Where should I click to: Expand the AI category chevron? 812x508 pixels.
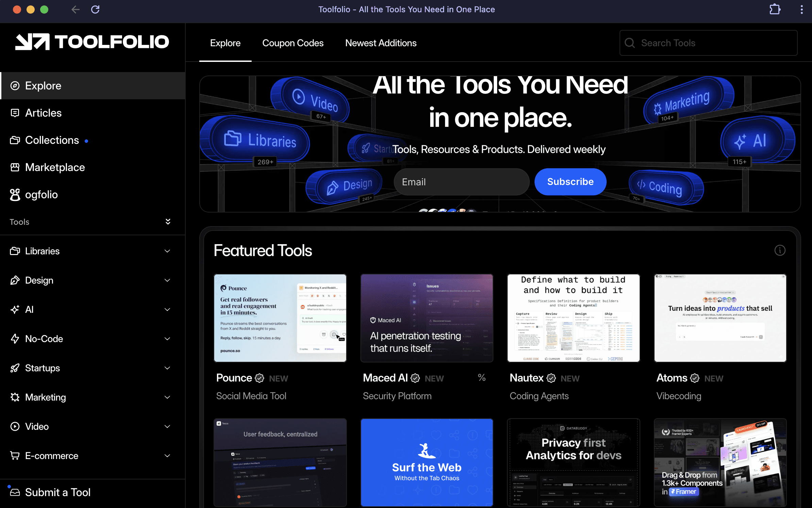167,309
